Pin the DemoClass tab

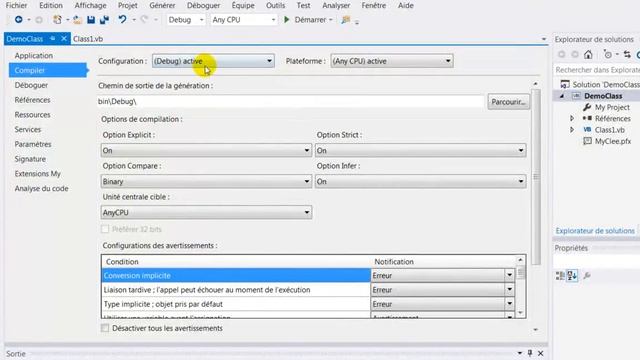click(53, 38)
